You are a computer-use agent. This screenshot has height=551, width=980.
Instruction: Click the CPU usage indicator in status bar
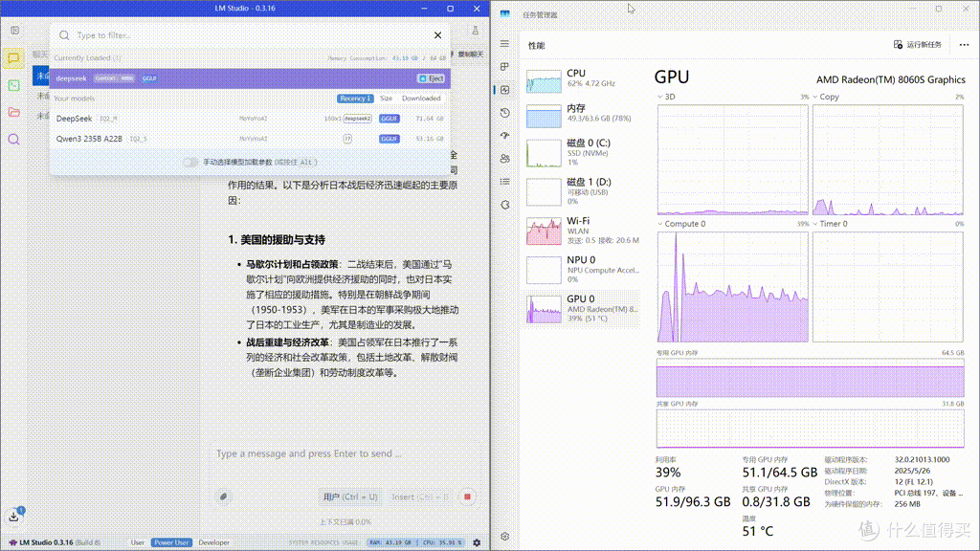442,542
